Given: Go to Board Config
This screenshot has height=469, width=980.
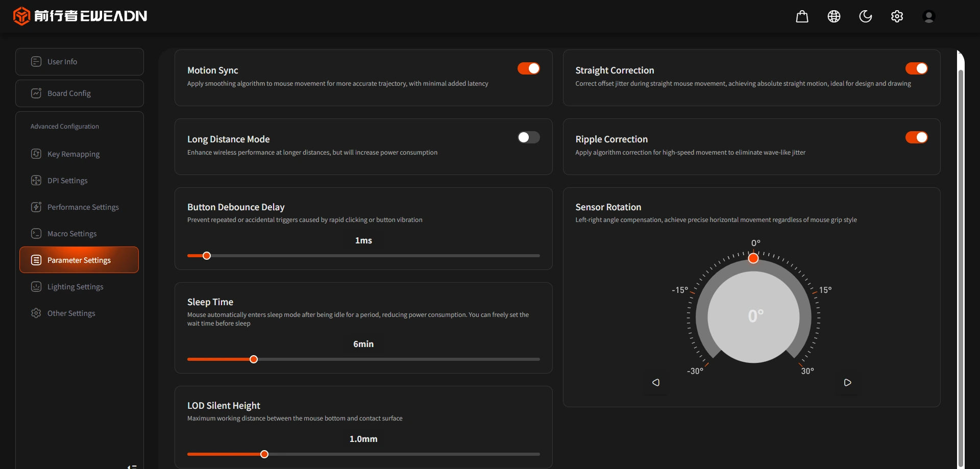Looking at the screenshot, I should (80, 93).
